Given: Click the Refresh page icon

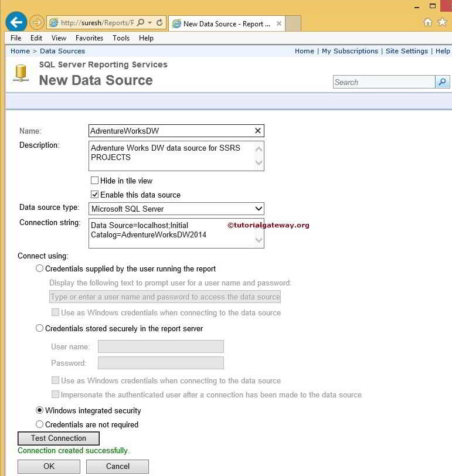Looking at the screenshot, I should (x=159, y=22).
